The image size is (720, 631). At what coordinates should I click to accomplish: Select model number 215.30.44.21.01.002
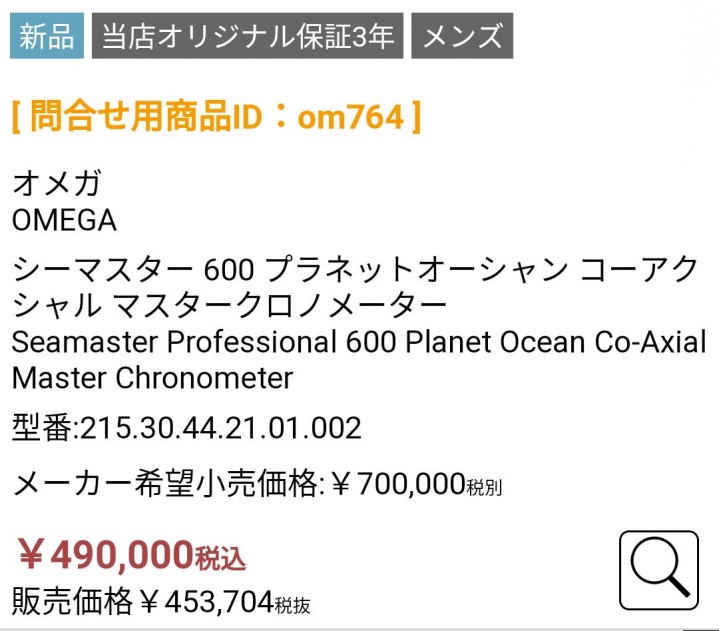click(221, 428)
